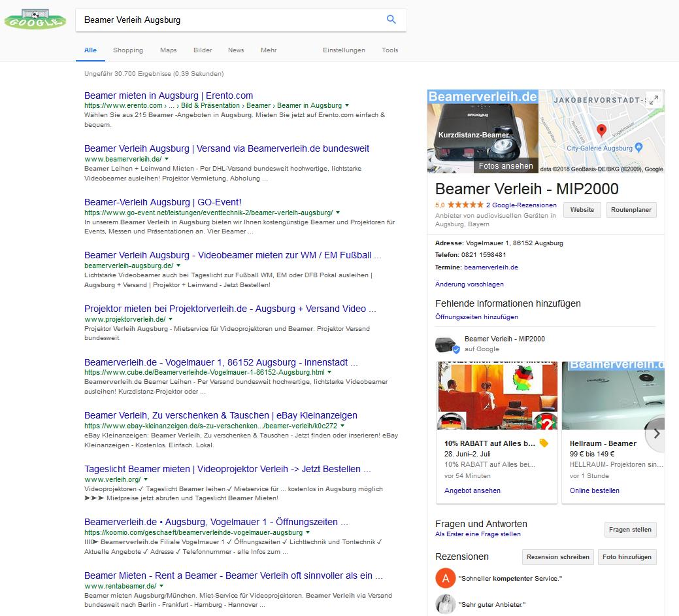Click the beamerverleih.de Termine link

(x=491, y=267)
